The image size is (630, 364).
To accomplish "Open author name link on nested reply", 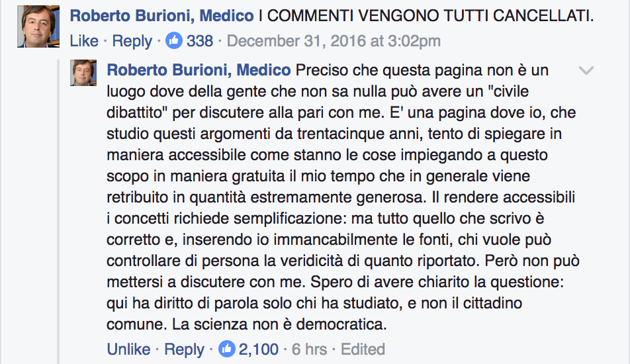I will 199,69.
